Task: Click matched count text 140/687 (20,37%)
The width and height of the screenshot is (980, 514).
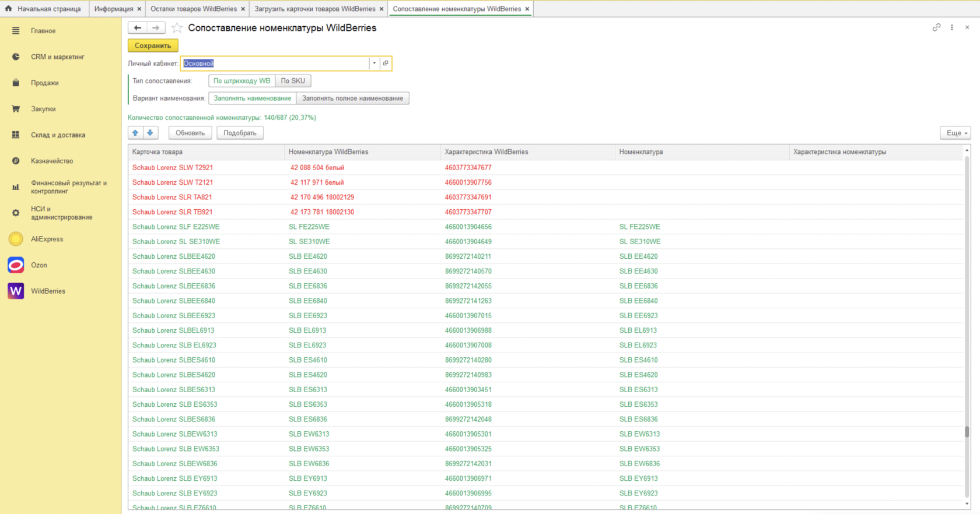Action: [x=290, y=118]
